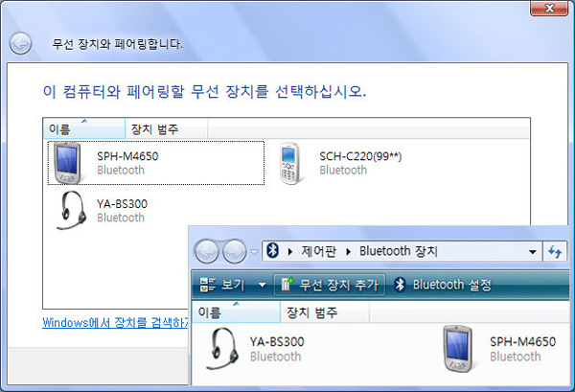The image size is (575, 392).
Task: Sort by 이름 column in pairing wizard
Action: coord(84,128)
